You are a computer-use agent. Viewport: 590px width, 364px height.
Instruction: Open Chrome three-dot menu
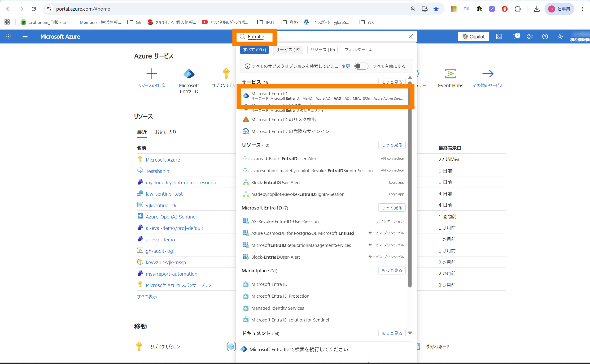click(x=582, y=9)
